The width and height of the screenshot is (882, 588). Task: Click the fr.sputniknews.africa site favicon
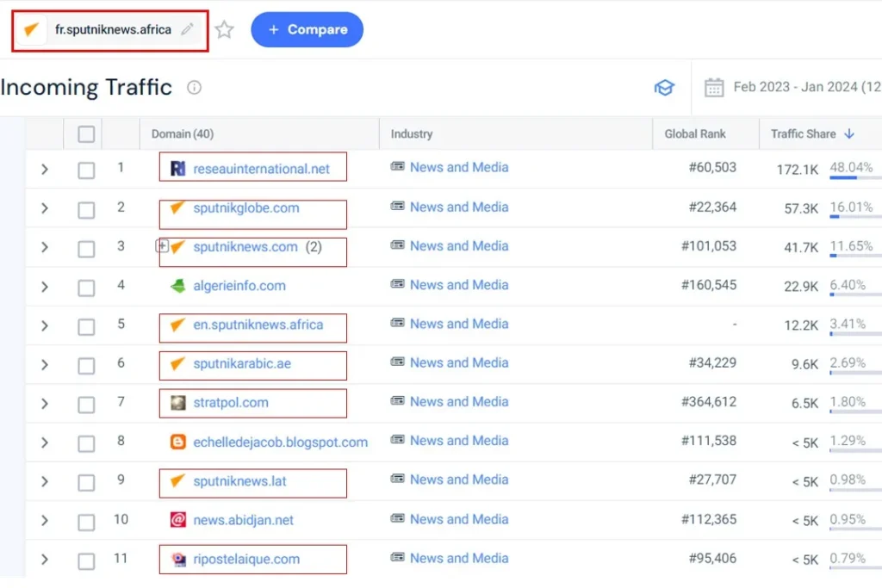click(x=32, y=29)
